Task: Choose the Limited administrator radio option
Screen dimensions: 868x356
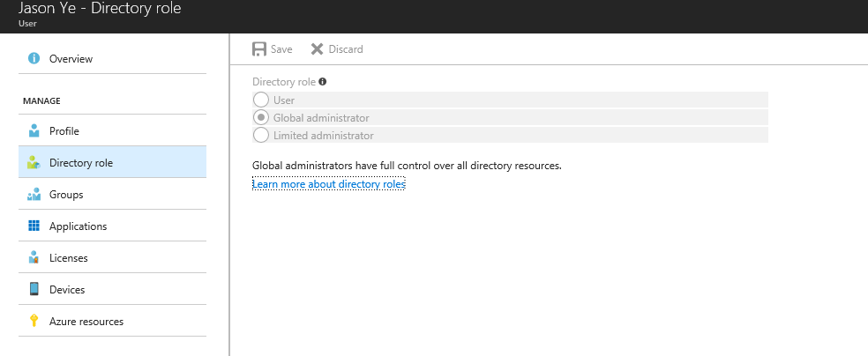Action: pos(261,136)
